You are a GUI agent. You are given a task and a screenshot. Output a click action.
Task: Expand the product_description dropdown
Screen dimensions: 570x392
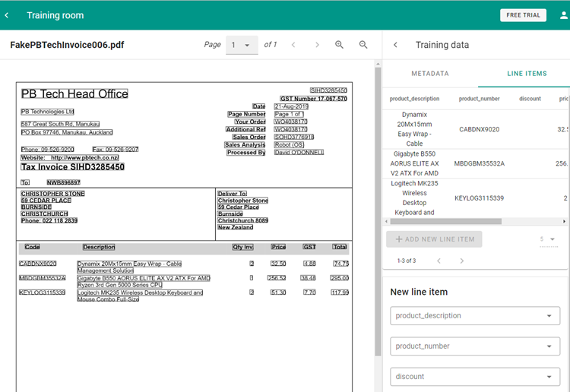coord(475,316)
